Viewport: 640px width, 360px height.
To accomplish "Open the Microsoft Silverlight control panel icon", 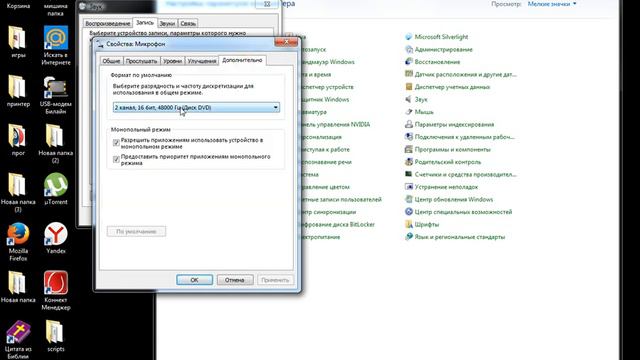I will coord(409,37).
